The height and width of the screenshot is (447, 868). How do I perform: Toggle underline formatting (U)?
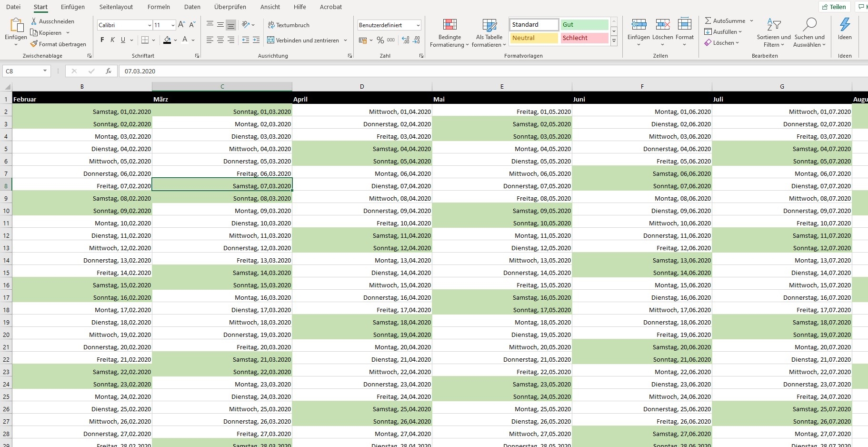tap(123, 40)
